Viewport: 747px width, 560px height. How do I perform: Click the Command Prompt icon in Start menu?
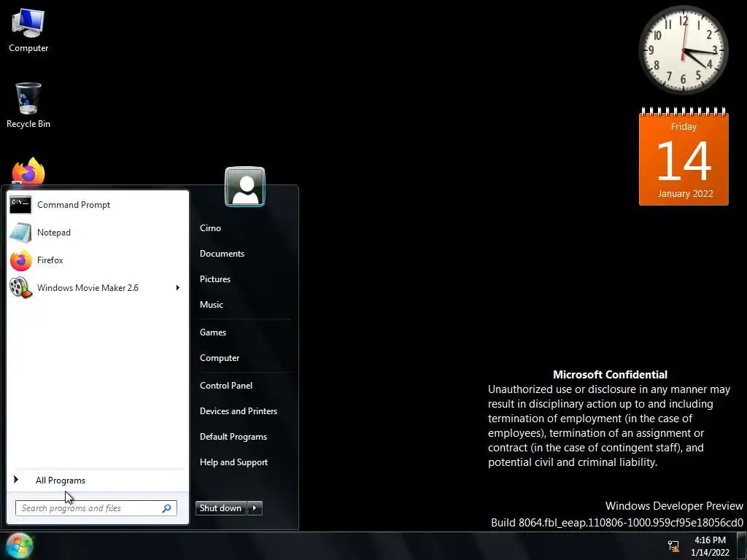coord(20,205)
